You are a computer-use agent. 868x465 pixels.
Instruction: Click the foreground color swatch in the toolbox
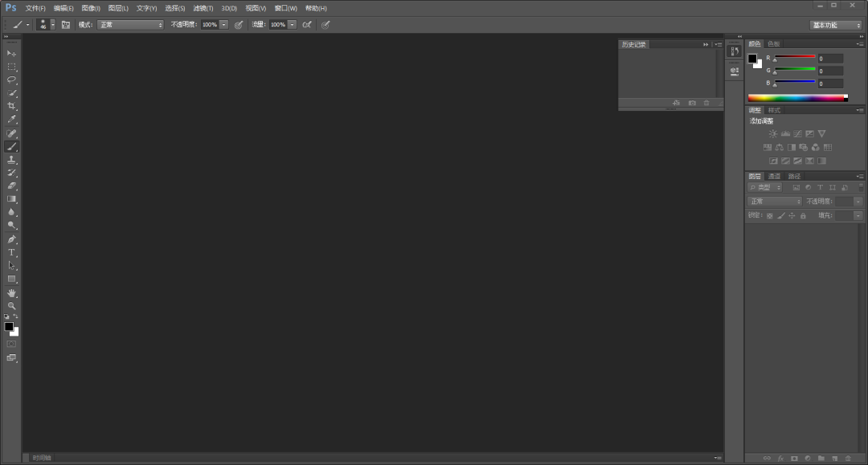(x=9, y=326)
